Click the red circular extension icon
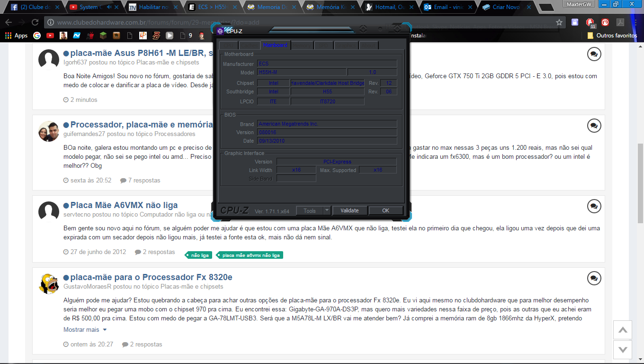The image size is (644, 364). [x=605, y=22]
